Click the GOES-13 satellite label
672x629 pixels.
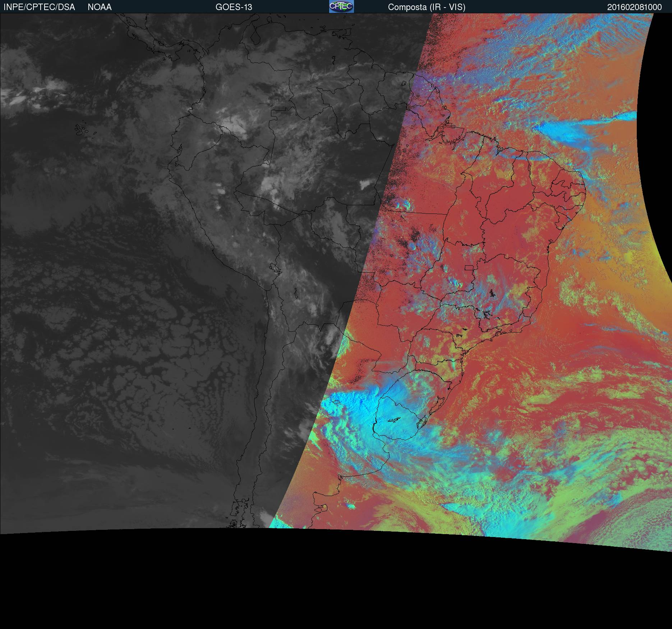(234, 7)
